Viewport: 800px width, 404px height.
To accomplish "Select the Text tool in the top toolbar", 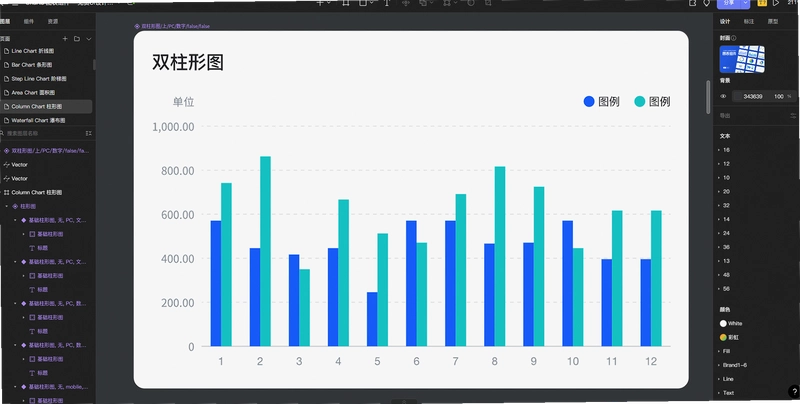I will [387, 3].
